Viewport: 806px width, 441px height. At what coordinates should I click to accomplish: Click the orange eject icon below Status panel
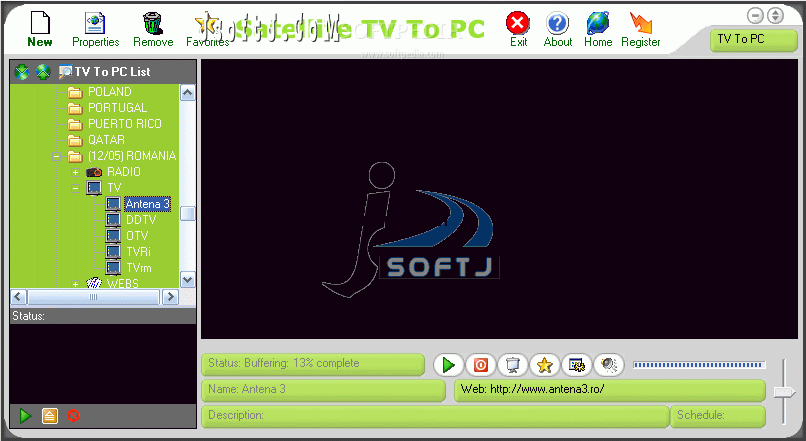[x=49, y=415]
